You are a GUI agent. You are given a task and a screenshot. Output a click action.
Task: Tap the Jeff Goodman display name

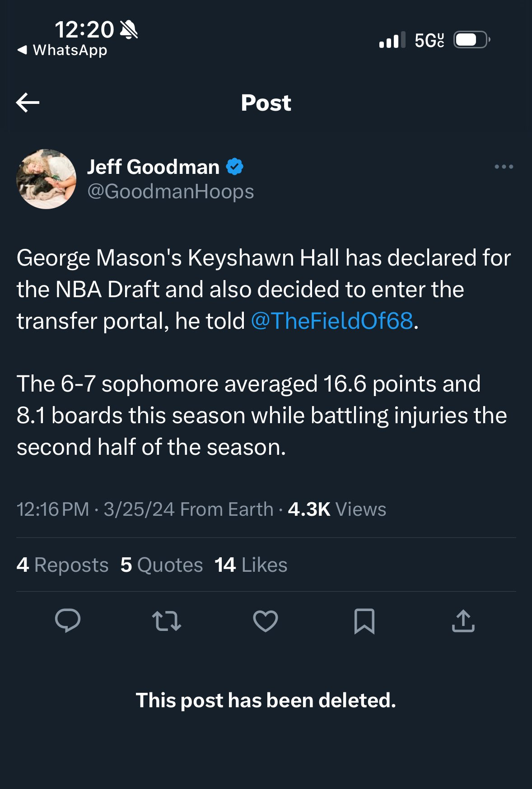(153, 167)
